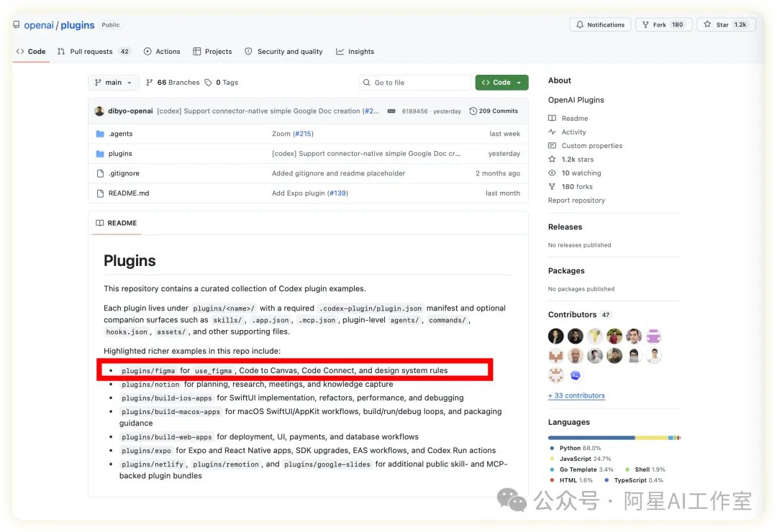This screenshot has width=777, height=532.
Task: Open the Actions tab
Action: (162, 52)
